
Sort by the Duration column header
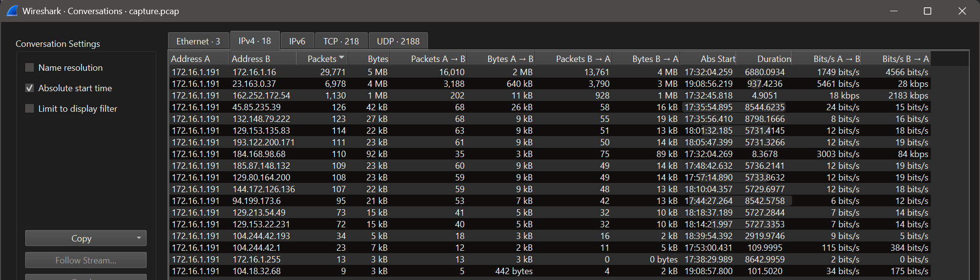tap(764, 59)
